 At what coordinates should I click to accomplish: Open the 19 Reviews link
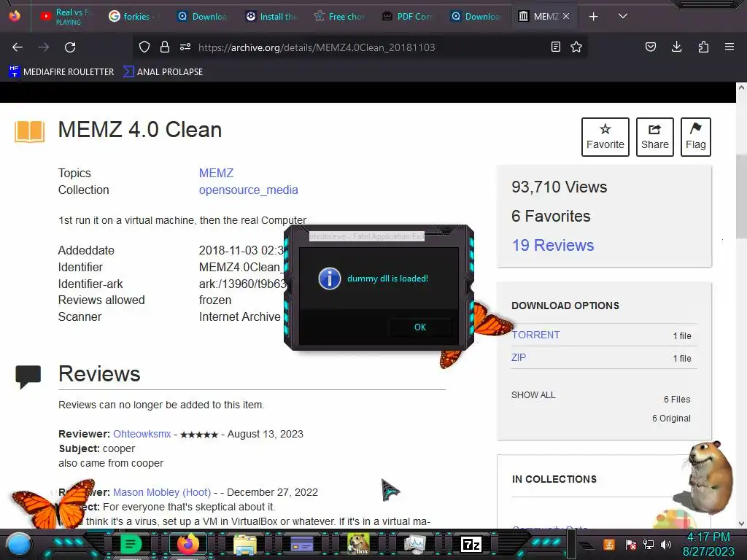click(553, 245)
